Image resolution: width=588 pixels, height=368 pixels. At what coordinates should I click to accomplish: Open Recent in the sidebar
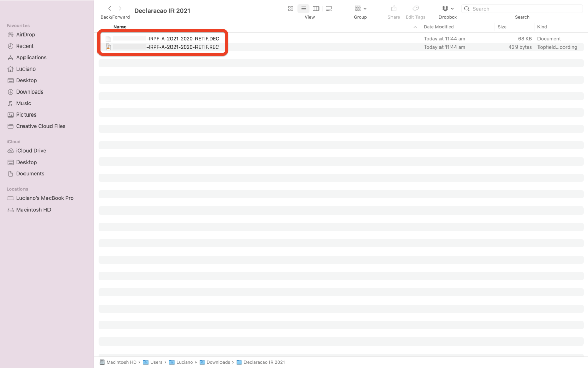pyautogui.click(x=24, y=46)
